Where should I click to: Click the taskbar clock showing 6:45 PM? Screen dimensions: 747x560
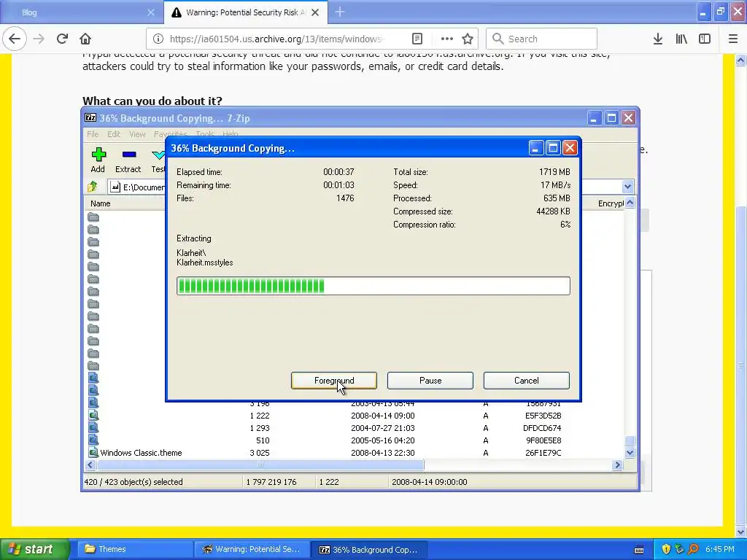[x=720, y=549]
